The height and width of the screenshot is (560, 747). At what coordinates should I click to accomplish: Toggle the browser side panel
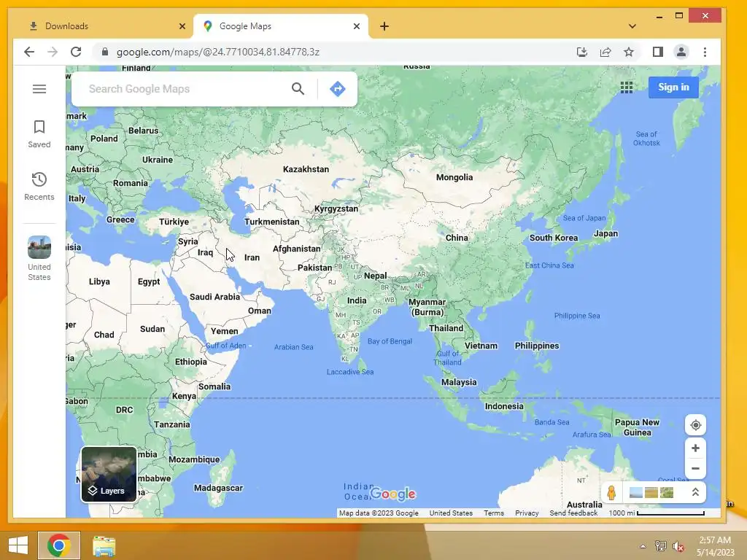tap(658, 52)
